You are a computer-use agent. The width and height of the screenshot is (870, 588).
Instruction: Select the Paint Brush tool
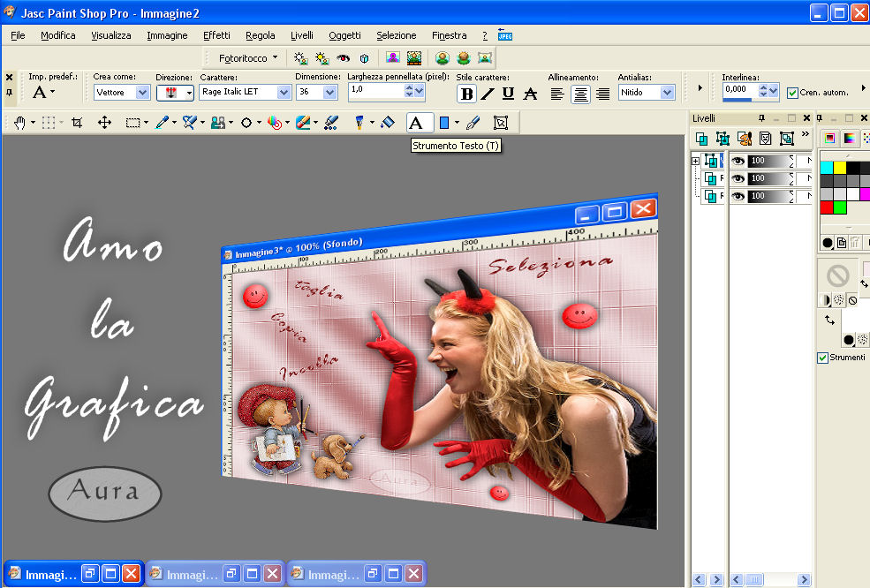click(x=190, y=123)
